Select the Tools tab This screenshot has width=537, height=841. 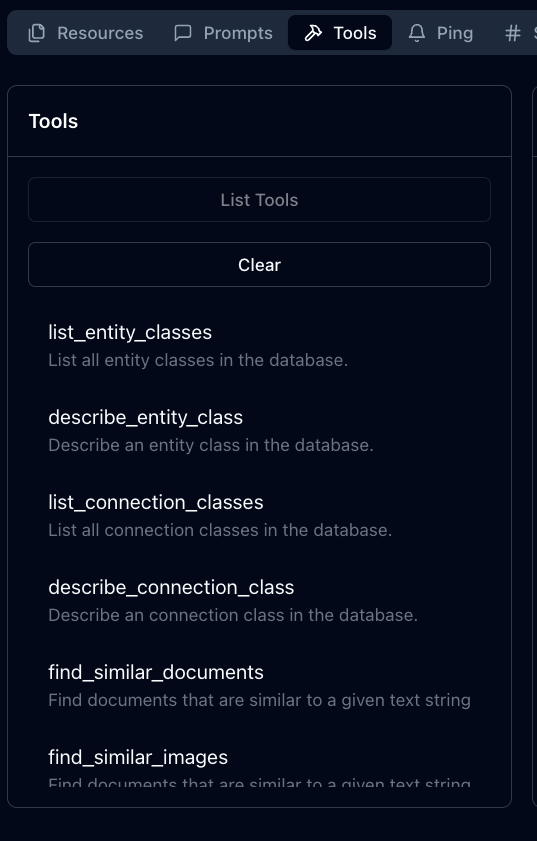(x=340, y=33)
